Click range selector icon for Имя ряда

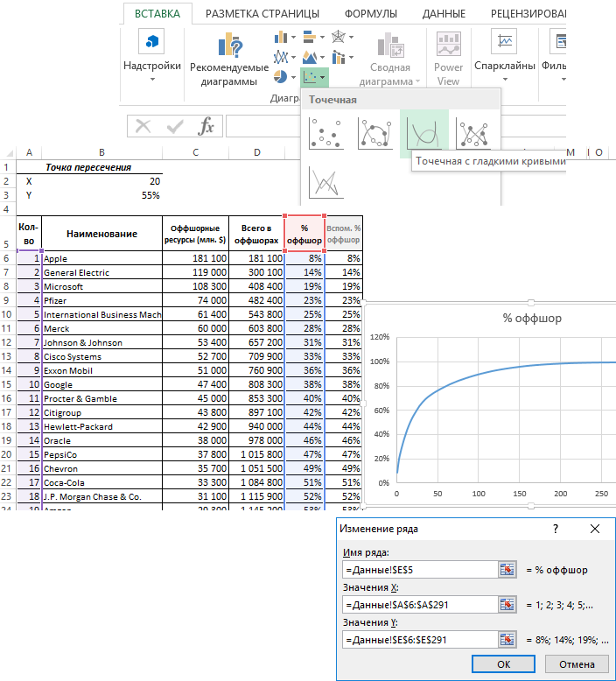click(x=507, y=569)
